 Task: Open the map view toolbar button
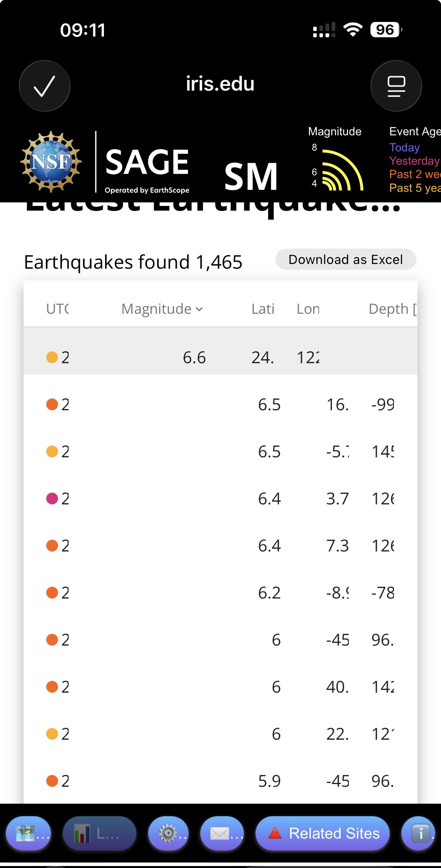28,833
